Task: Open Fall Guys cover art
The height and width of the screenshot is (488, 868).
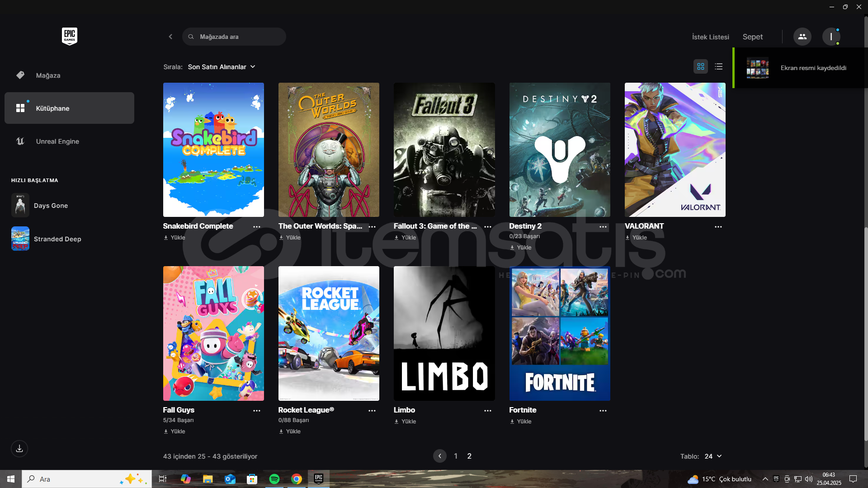Action: pos(213,333)
